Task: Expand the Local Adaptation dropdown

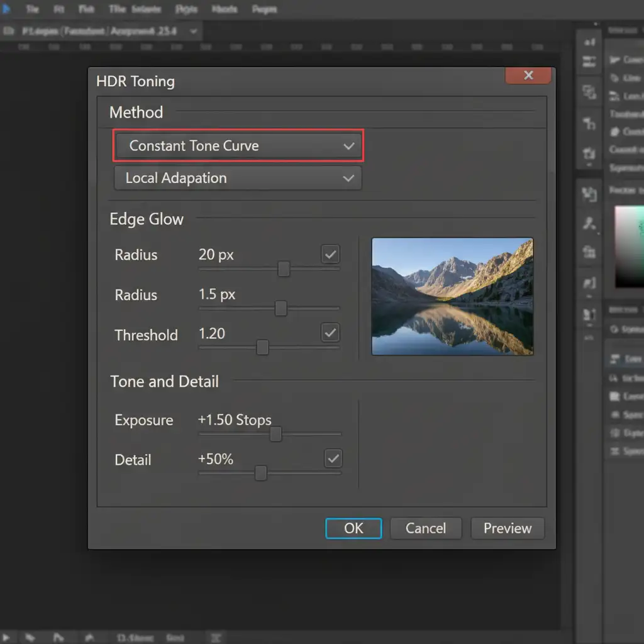Action: pos(238,178)
